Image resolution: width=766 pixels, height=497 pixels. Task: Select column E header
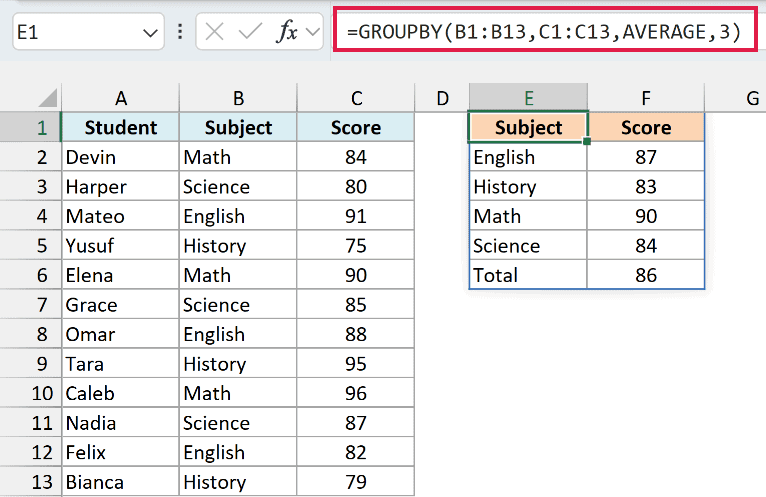point(528,98)
